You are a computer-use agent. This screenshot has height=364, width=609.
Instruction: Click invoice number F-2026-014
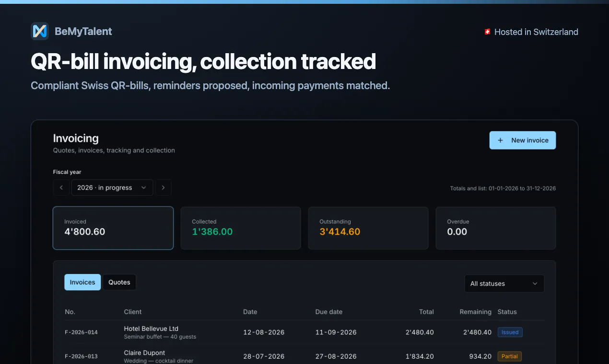(x=82, y=332)
